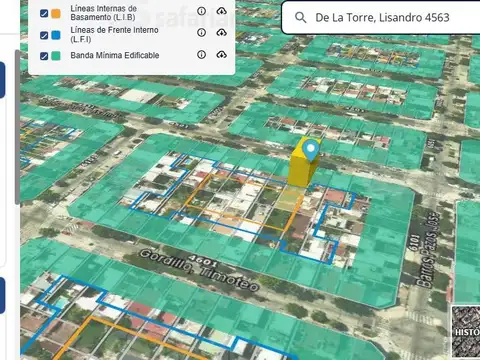Download the Líneas Internas de Basamento layer

click(221, 11)
